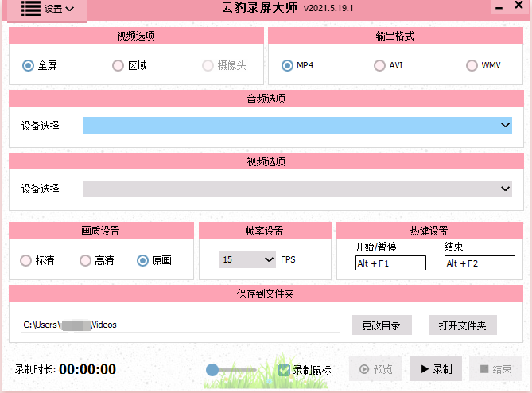This screenshot has width=532, height=393.
Task: Close the 云豹录屏大师 window
Action: pos(518,6)
